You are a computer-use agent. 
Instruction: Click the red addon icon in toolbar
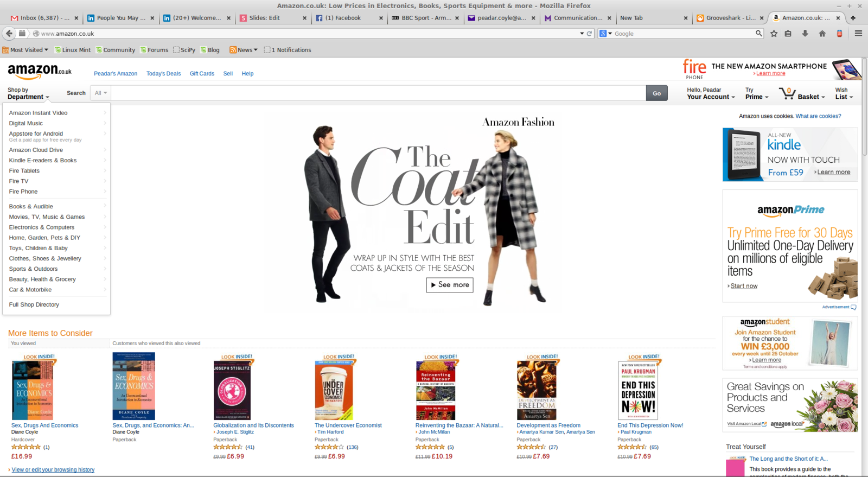click(839, 34)
